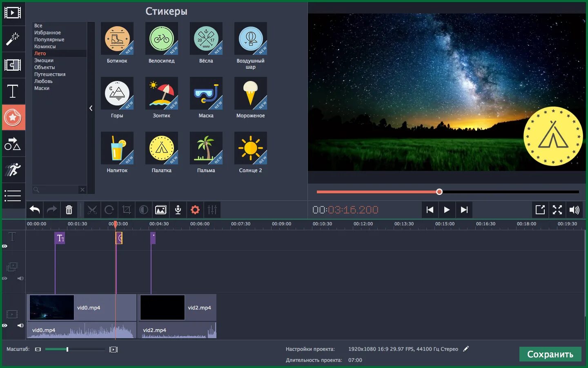Edit project settings with pencil icon

click(x=466, y=349)
